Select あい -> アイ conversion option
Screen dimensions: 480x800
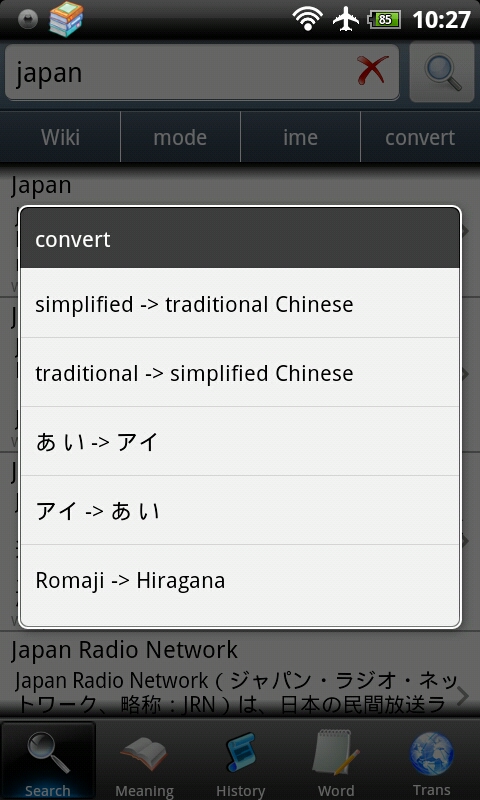(x=240, y=441)
